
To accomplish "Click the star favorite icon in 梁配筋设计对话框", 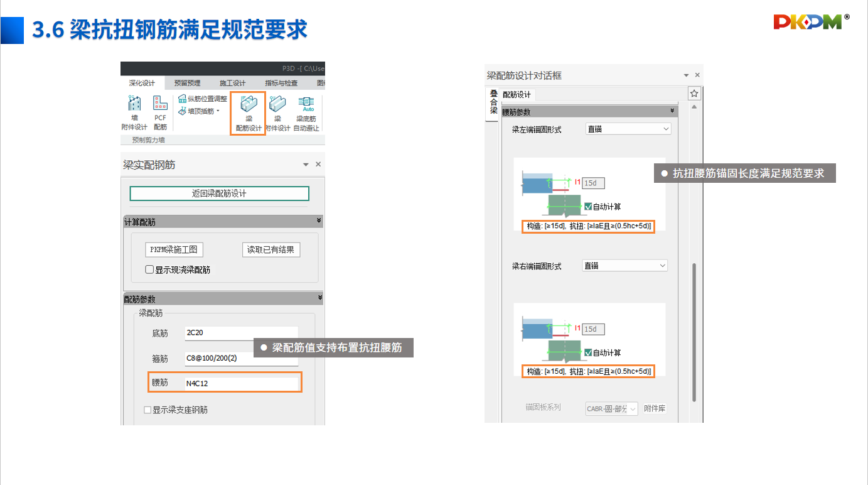I will click(694, 94).
